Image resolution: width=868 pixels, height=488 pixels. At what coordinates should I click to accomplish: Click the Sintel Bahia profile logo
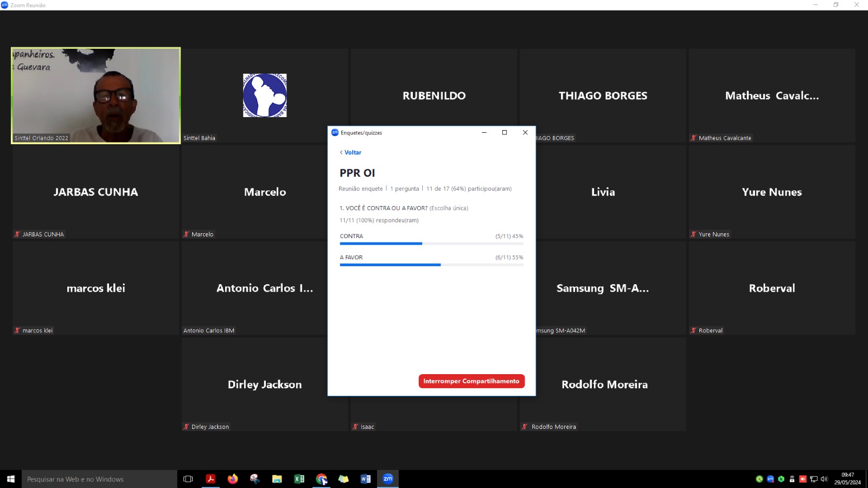pyautogui.click(x=265, y=95)
